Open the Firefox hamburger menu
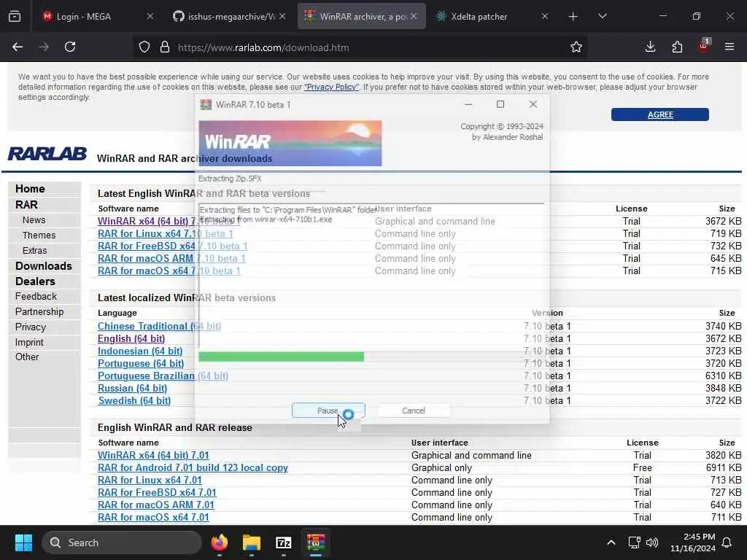 click(x=729, y=47)
